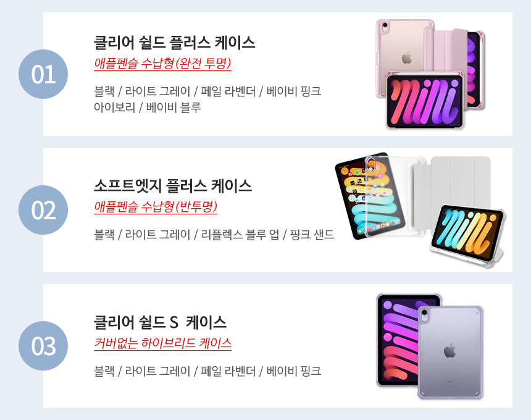Viewport: 531px width, 420px height.
Task: Open the gray Soft Edge Plus case image
Action: point(420,210)
